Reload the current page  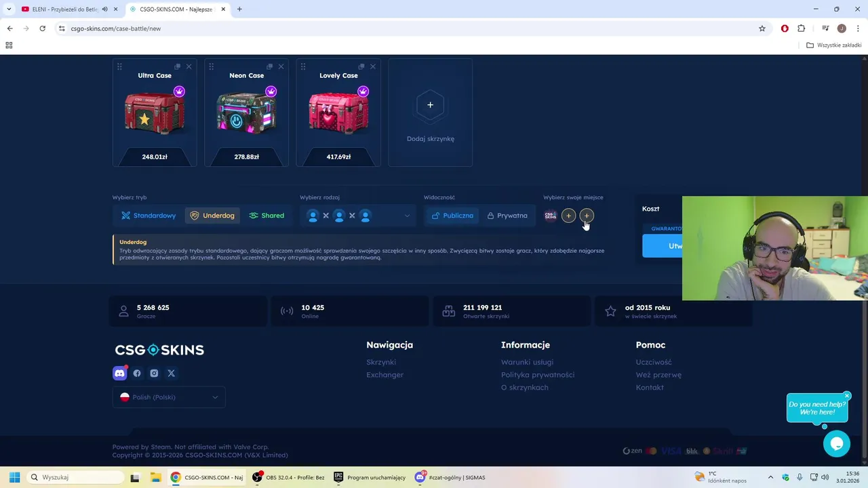point(42,28)
